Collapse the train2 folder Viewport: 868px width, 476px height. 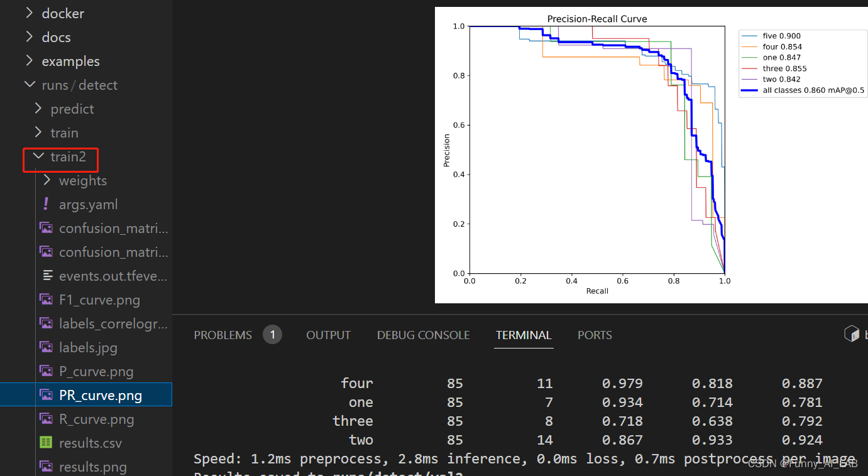[x=38, y=156]
